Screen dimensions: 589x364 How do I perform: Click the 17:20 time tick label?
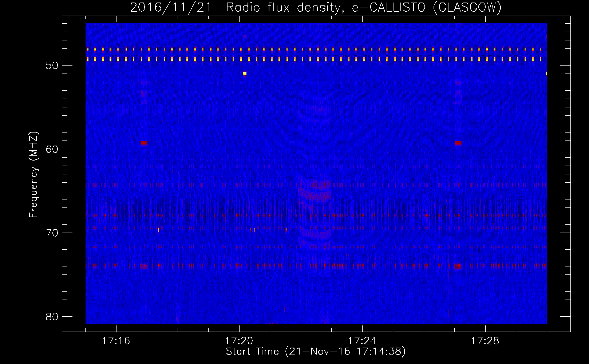coord(239,341)
